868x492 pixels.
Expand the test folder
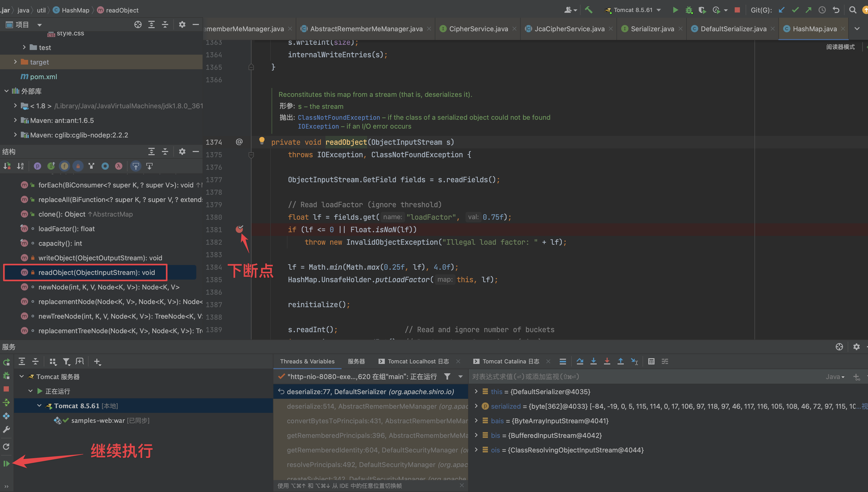24,47
